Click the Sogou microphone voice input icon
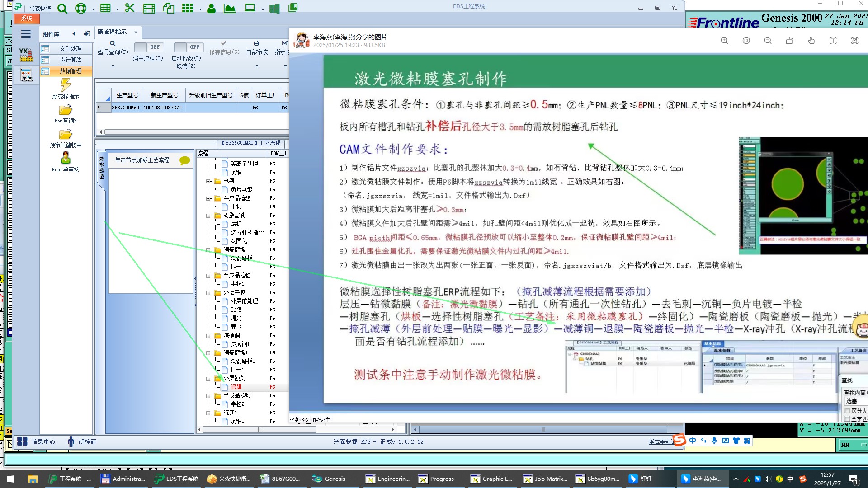868x488 pixels. (x=714, y=441)
